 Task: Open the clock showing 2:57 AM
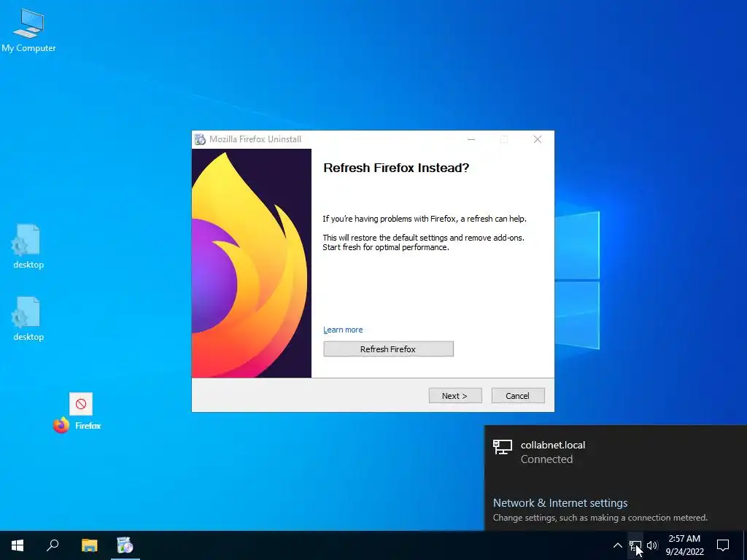684,545
